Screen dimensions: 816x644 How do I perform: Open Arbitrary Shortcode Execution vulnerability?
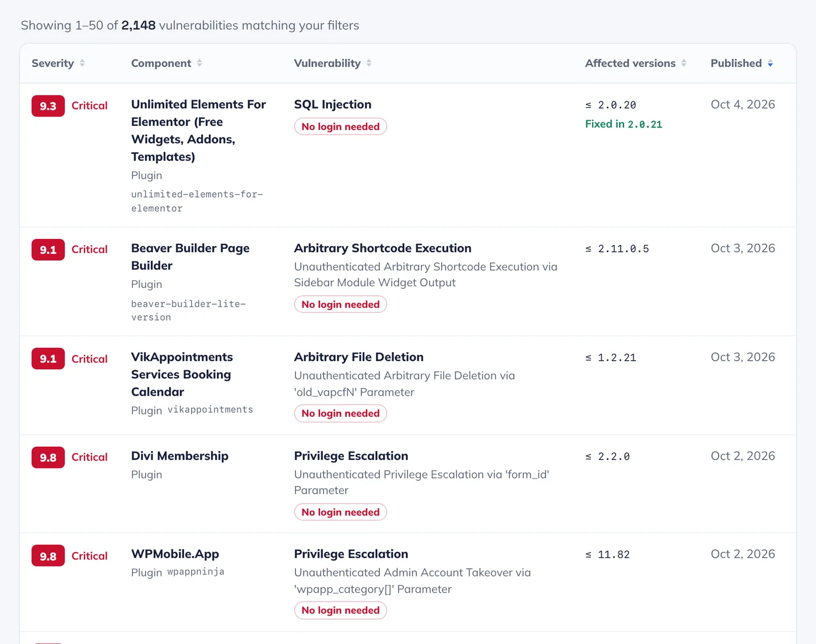click(x=382, y=248)
